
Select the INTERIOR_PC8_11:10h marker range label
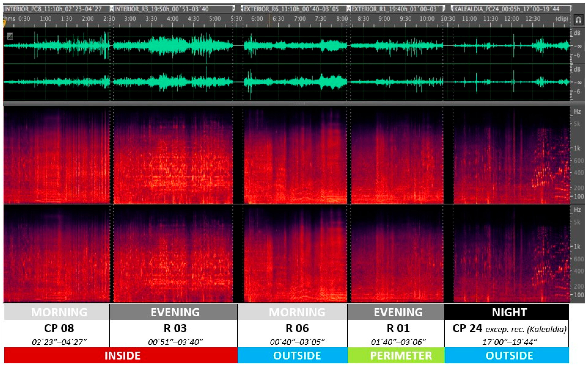click(53, 9)
